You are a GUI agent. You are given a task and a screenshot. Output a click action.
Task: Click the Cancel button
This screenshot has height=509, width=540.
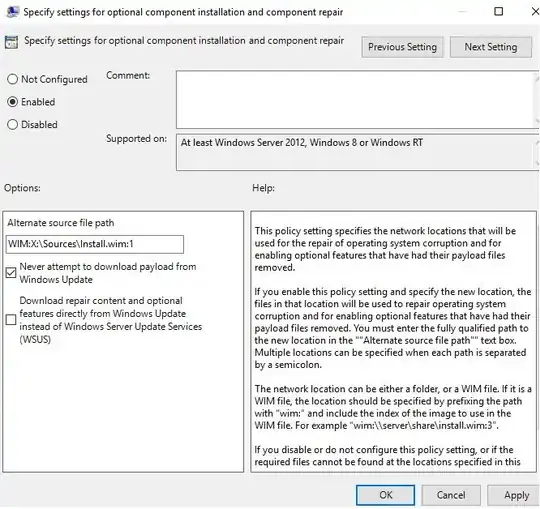451,495
